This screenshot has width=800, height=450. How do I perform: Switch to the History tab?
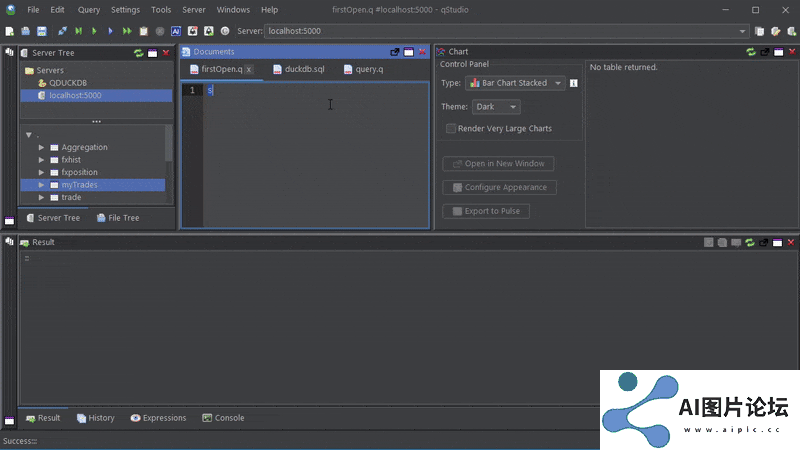tap(96, 418)
